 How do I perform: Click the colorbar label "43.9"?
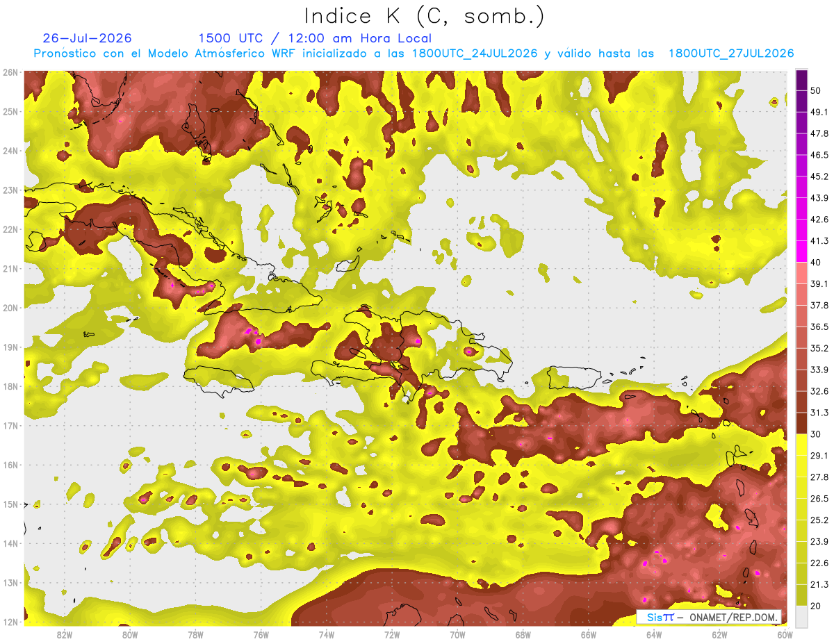pyautogui.click(x=819, y=198)
